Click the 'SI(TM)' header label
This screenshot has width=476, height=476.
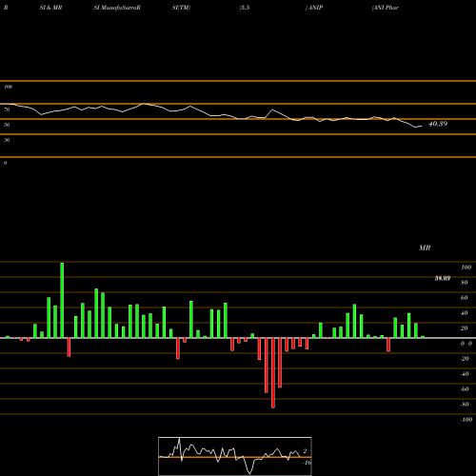click(x=181, y=8)
